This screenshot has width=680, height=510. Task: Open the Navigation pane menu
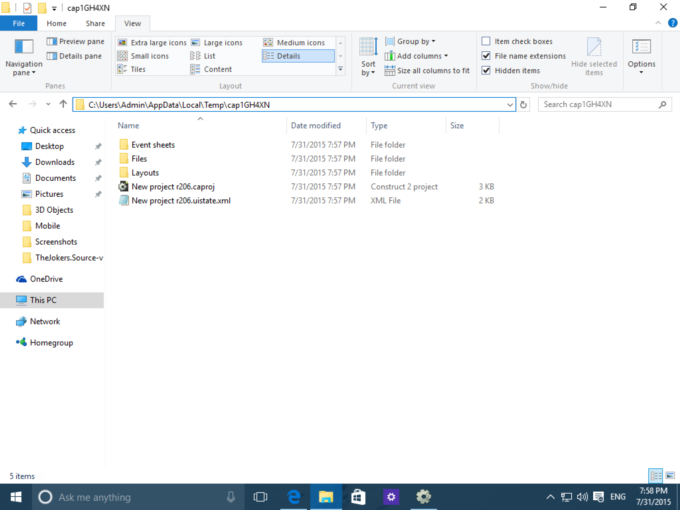(23, 57)
